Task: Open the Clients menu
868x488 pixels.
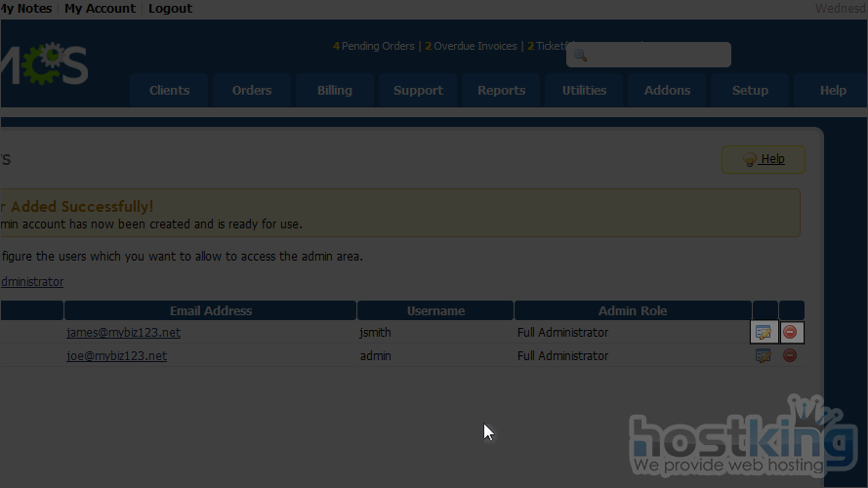Action: pos(169,91)
